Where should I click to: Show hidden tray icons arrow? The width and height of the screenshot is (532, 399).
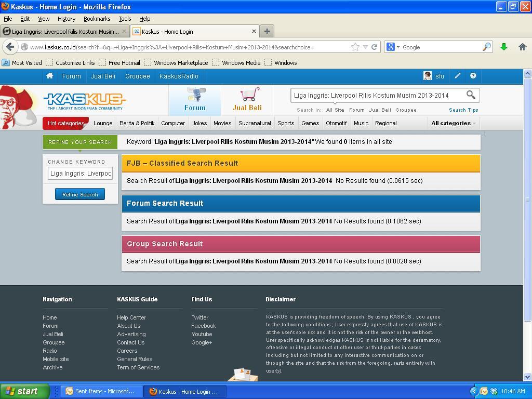click(474, 392)
